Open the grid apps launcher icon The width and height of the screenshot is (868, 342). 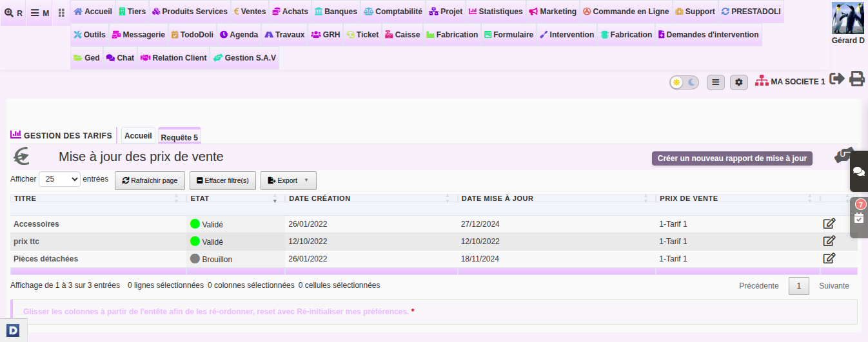[61, 13]
